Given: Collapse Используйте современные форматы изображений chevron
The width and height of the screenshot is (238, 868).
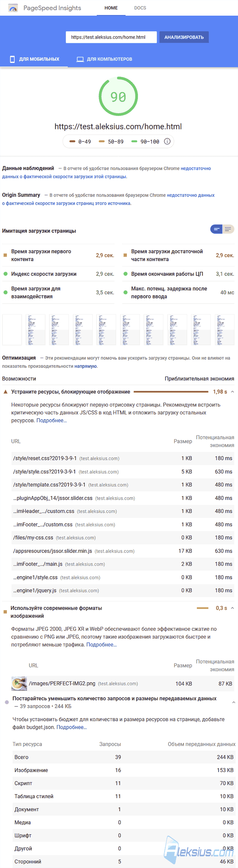Looking at the screenshot, I should pos(233,608).
